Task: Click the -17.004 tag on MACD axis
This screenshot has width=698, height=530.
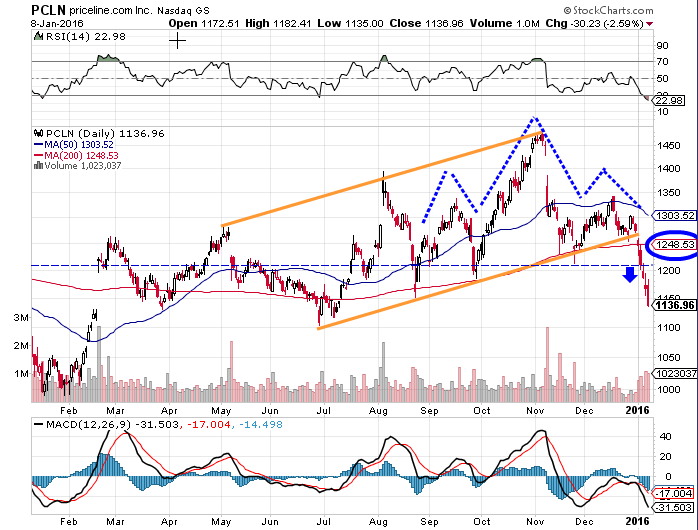Action: coord(674,493)
